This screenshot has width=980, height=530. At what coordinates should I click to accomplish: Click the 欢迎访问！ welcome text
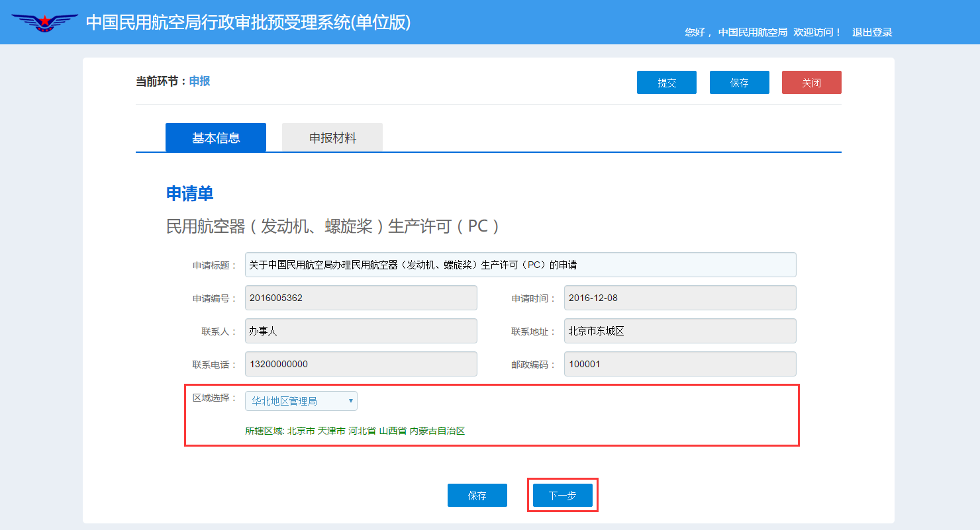(x=817, y=32)
